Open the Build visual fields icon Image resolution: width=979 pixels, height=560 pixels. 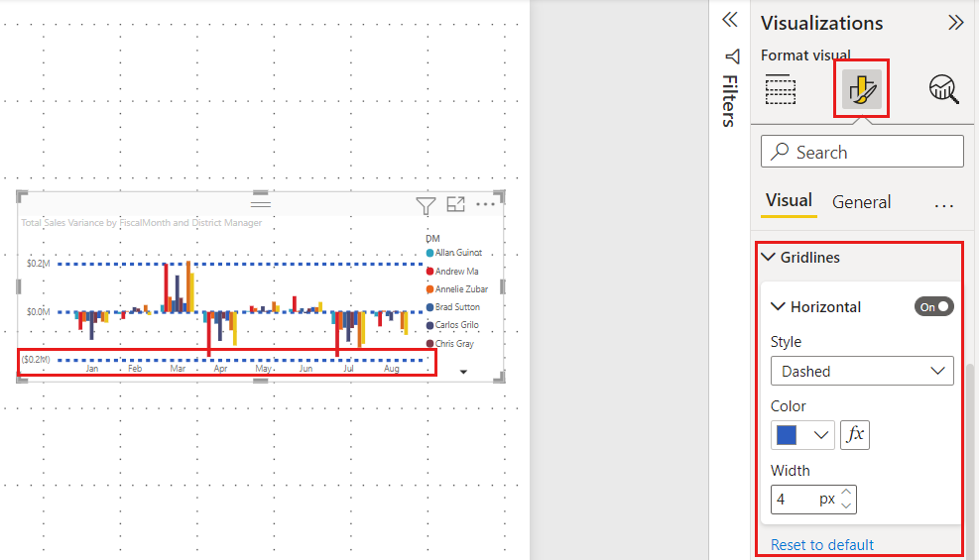point(781,90)
